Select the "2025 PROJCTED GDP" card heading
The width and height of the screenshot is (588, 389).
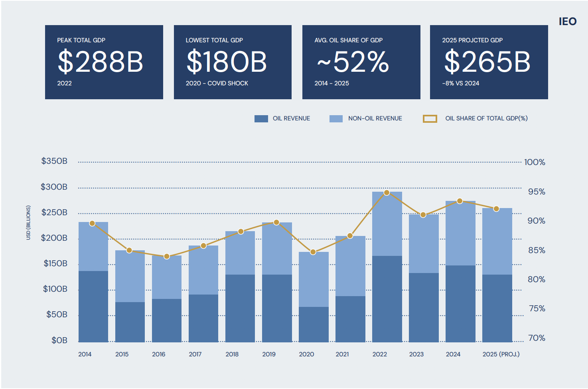472,40
